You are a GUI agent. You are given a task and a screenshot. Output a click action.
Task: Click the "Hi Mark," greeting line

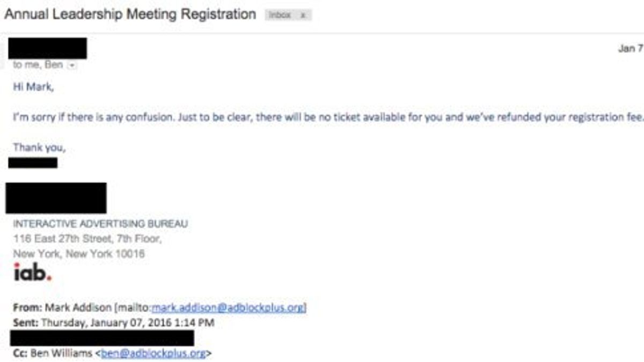tap(33, 87)
